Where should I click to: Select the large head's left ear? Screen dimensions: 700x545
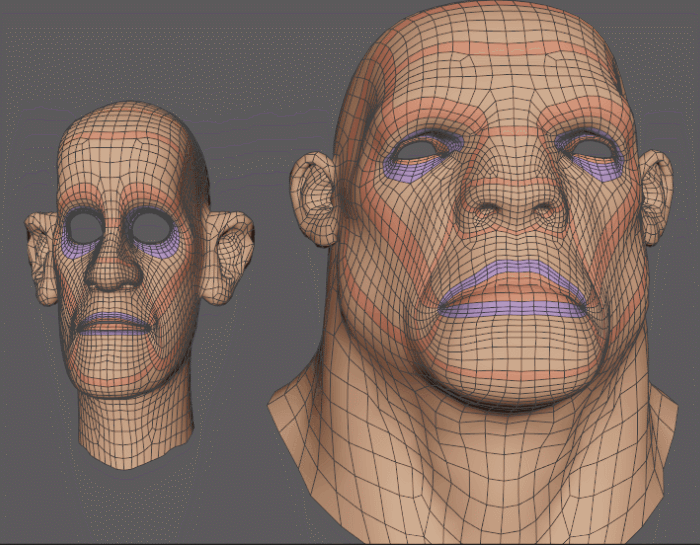[315, 197]
